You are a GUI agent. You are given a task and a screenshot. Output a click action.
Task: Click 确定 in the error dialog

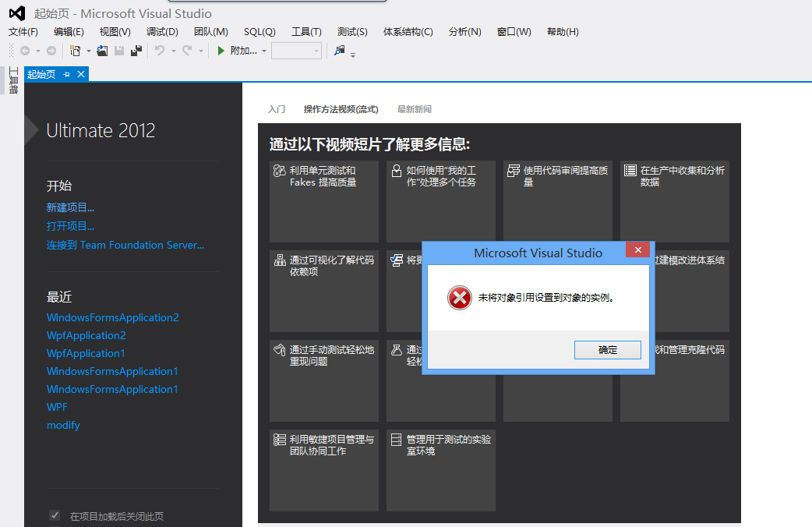tap(608, 350)
